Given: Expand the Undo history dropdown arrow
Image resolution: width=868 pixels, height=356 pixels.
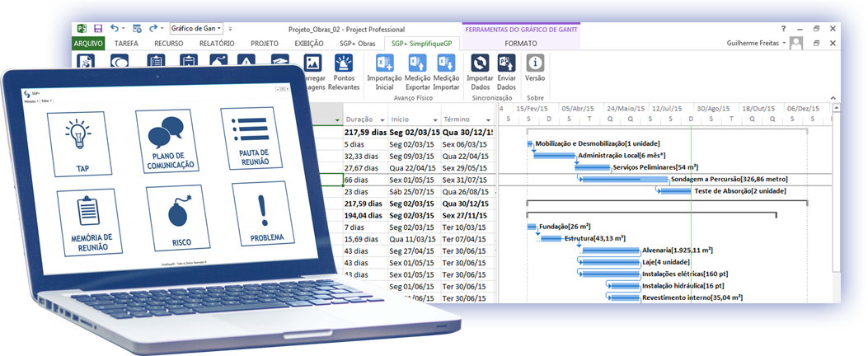Looking at the screenshot, I should pyautogui.click(x=123, y=29).
